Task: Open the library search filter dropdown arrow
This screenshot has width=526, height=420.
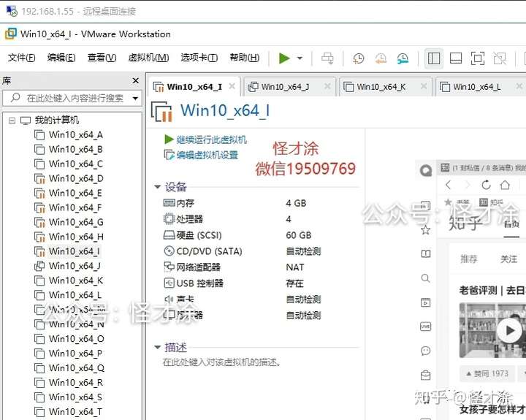Action: click(135, 99)
